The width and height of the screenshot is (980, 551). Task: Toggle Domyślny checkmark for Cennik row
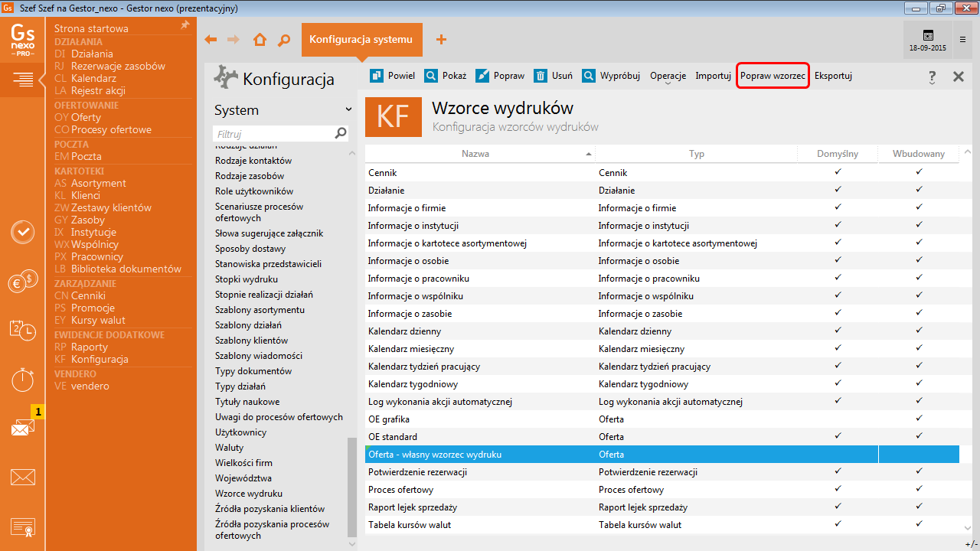(x=838, y=172)
